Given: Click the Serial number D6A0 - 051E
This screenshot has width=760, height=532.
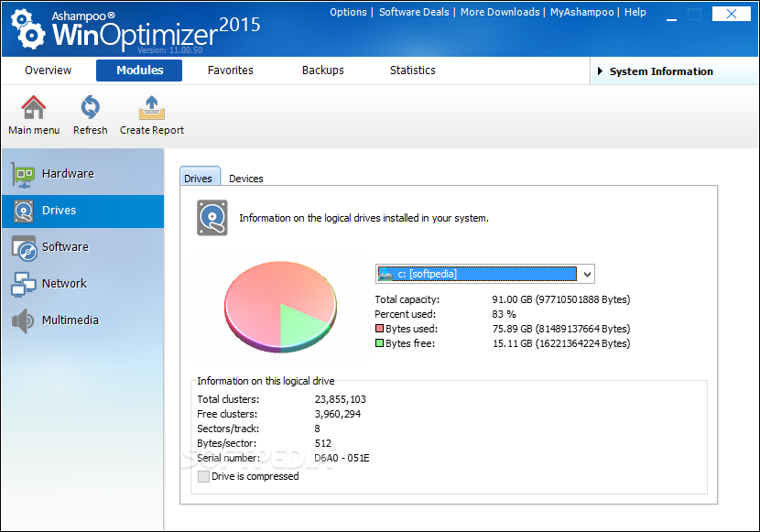Looking at the screenshot, I should tap(342, 458).
